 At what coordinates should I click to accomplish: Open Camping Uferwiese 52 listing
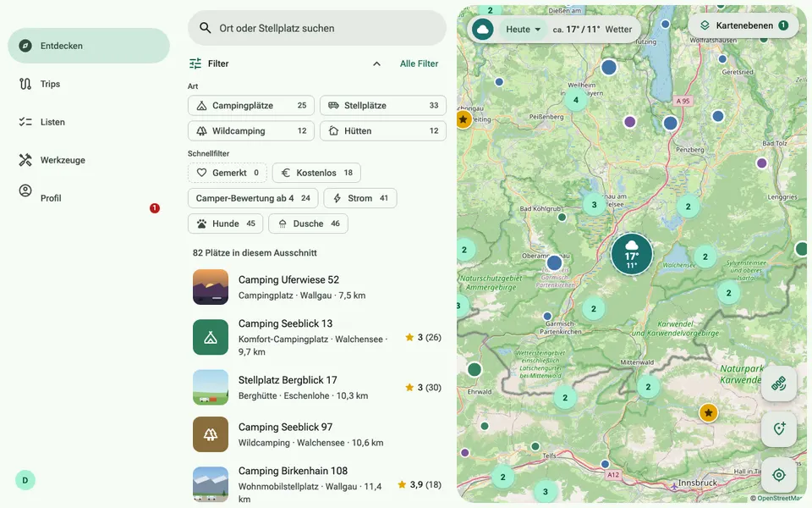(317, 287)
